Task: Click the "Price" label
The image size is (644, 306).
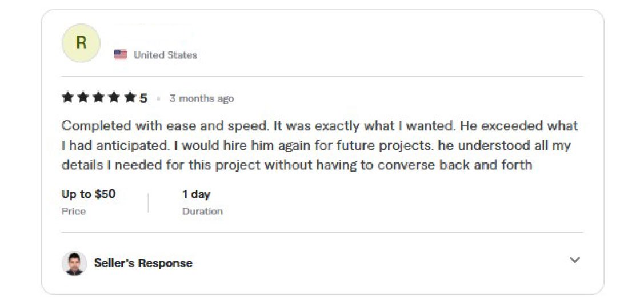Action: 74,212
